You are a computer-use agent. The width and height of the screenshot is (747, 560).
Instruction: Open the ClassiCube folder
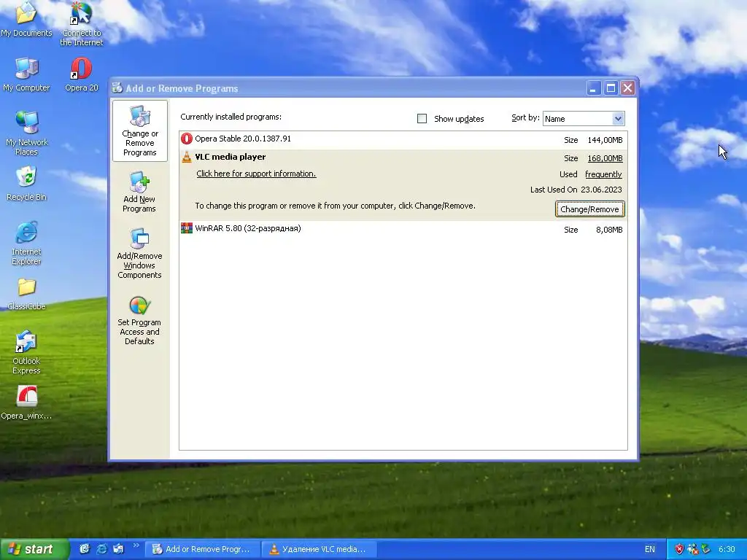click(x=26, y=293)
